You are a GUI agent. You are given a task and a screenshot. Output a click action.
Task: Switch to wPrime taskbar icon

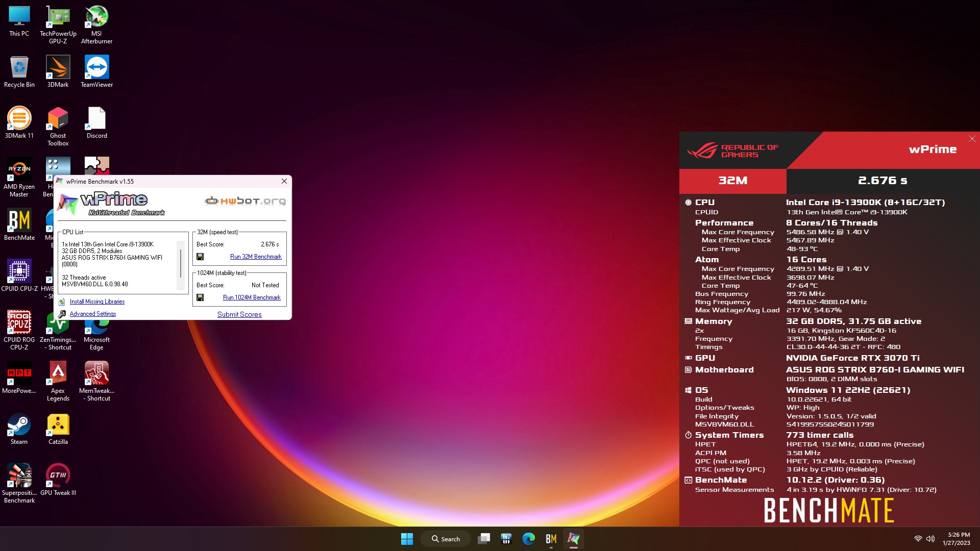tap(574, 539)
